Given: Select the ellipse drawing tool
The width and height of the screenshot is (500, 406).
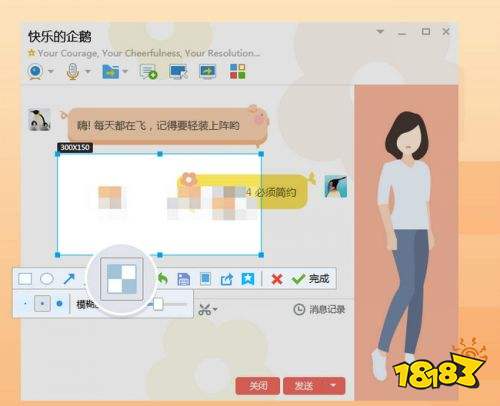Looking at the screenshot, I should coord(47,278).
